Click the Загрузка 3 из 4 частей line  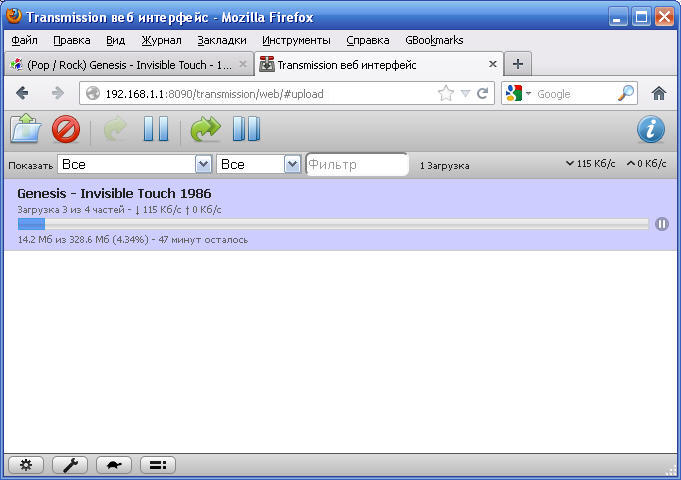[119, 210]
